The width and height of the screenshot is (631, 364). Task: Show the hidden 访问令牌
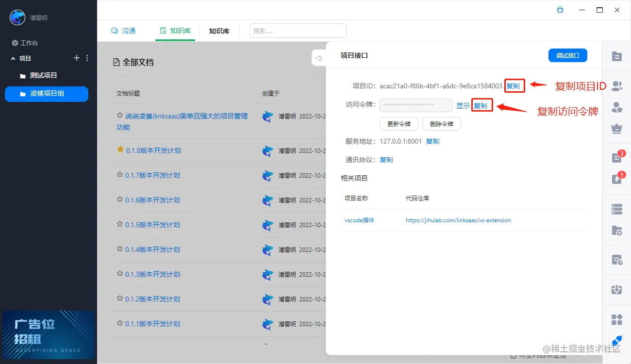(463, 105)
